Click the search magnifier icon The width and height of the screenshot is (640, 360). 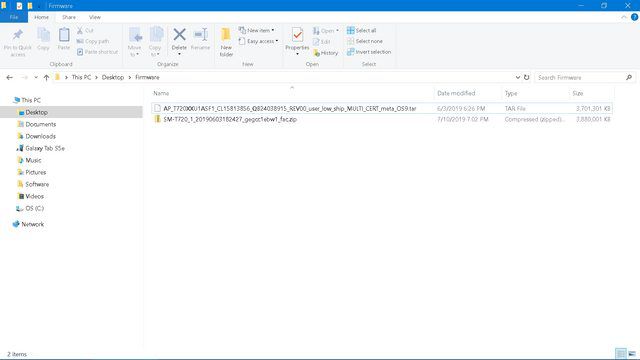pyautogui.click(x=629, y=77)
